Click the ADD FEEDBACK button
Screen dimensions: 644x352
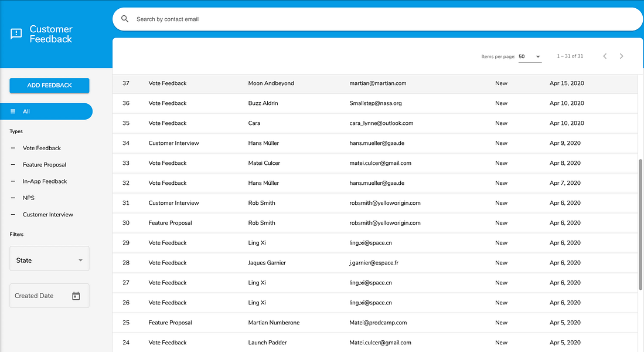(49, 86)
